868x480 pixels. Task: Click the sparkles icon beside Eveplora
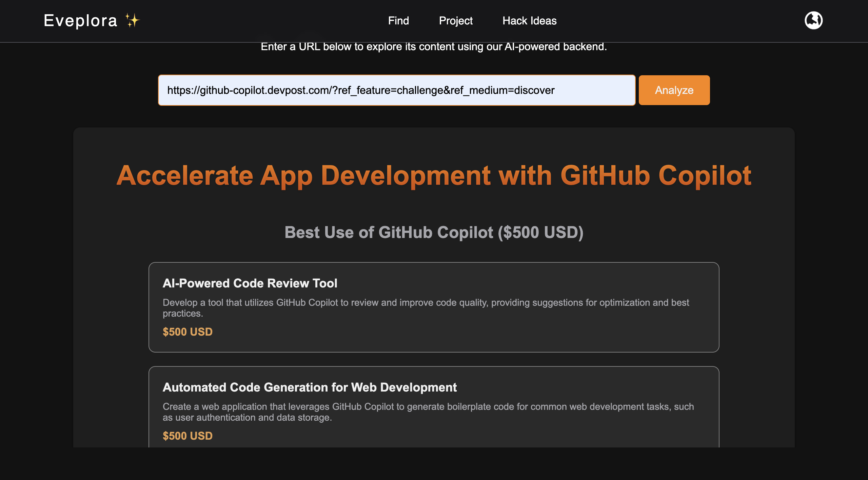click(132, 21)
